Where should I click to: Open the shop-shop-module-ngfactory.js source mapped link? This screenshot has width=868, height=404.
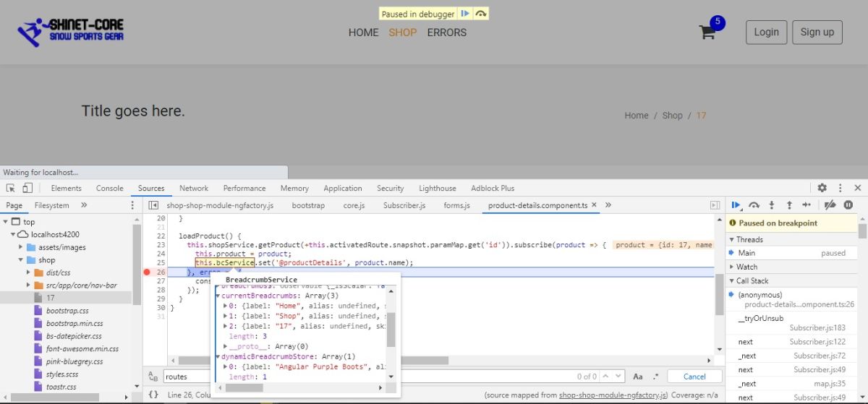click(613, 395)
